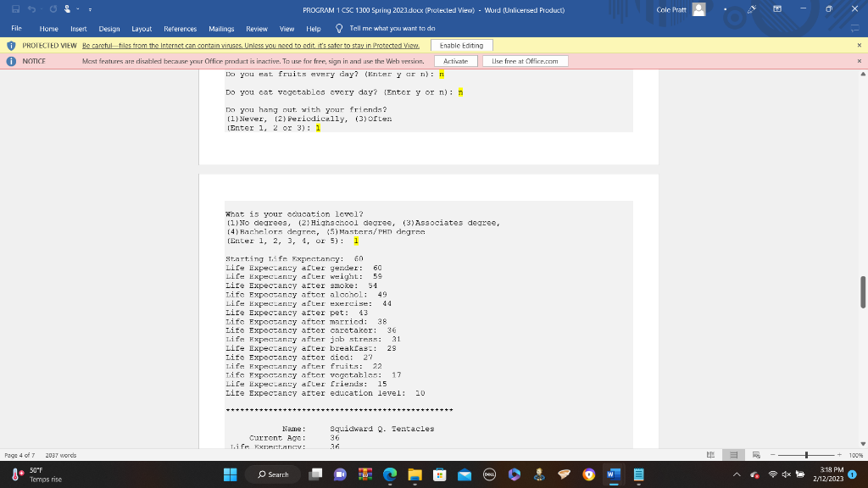The height and width of the screenshot is (488, 868).
Task: Click the Notice info icon
Action: [11, 61]
